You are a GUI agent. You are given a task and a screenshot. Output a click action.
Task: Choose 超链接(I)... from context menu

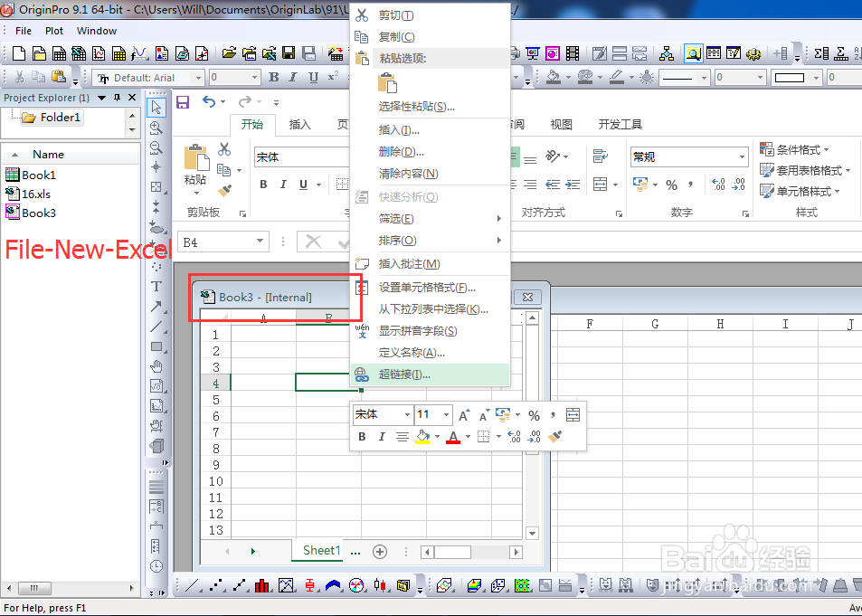430,374
